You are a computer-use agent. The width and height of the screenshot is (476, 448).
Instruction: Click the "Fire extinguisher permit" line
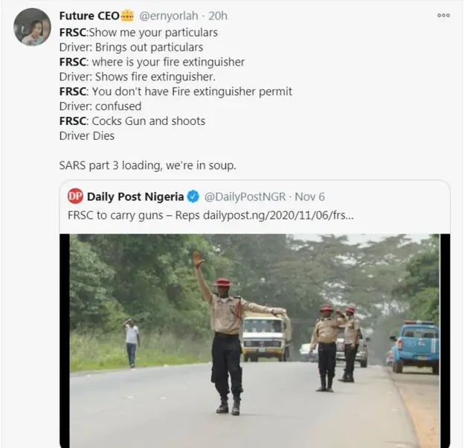click(176, 92)
